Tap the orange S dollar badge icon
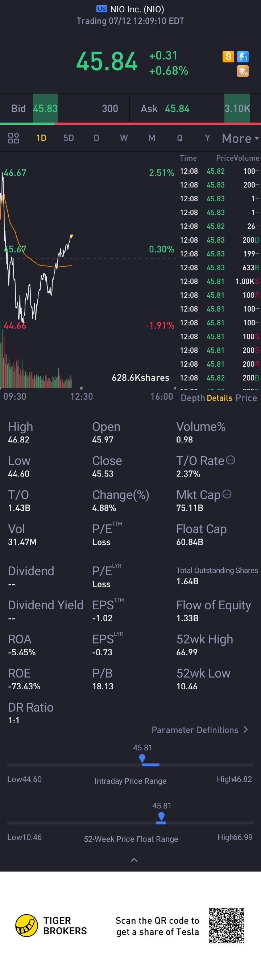 [x=228, y=57]
